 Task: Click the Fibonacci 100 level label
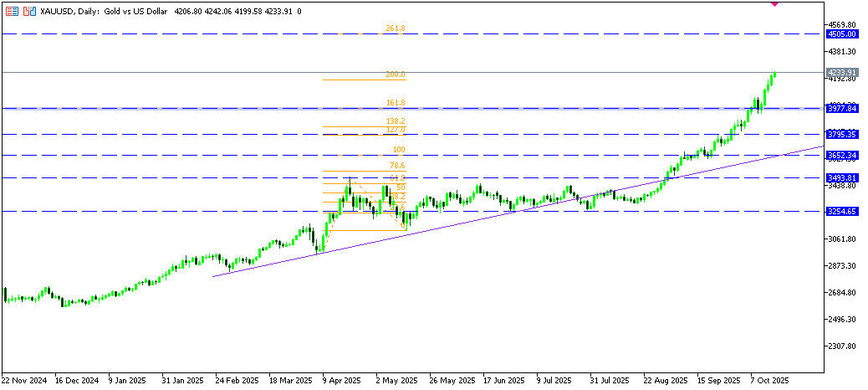click(x=399, y=150)
